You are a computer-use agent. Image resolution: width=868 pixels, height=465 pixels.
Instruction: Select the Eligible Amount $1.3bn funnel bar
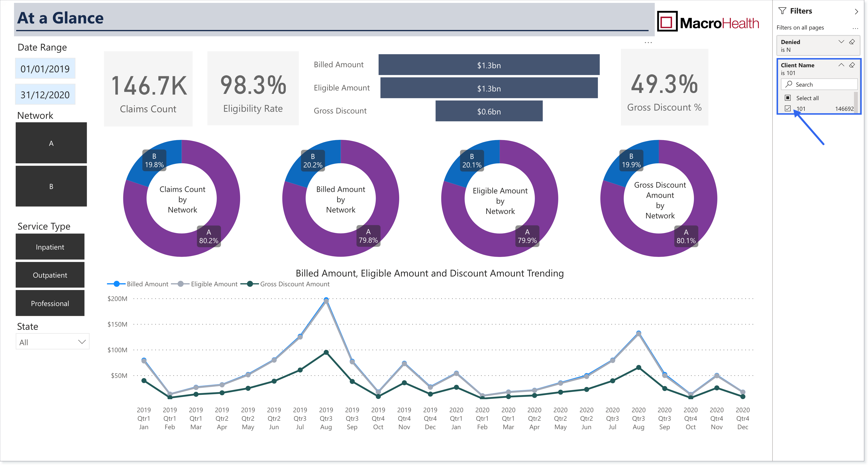coord(489,88)
